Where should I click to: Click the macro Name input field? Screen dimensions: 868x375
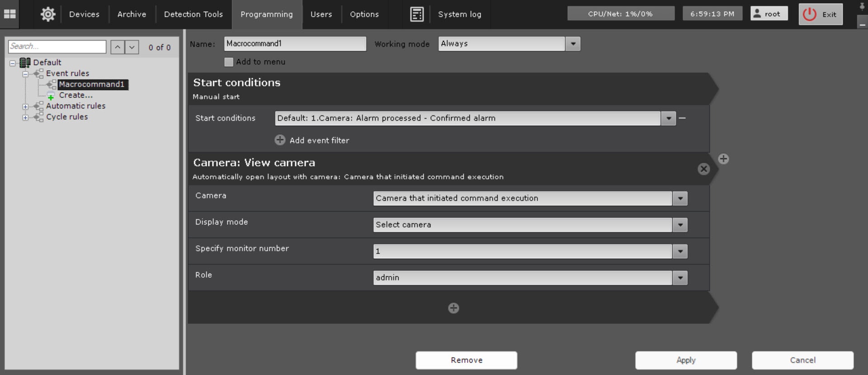tap(295, 44)
